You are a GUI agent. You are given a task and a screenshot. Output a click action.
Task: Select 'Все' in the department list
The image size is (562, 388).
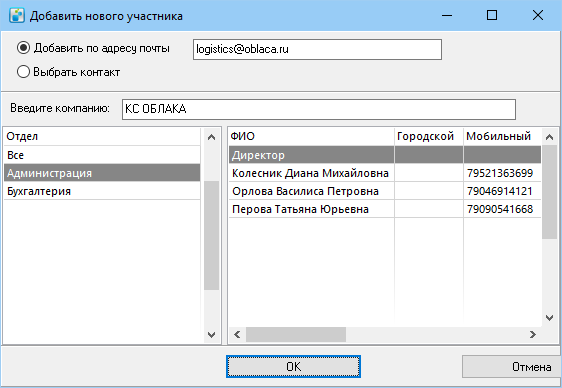click(102, 155)
